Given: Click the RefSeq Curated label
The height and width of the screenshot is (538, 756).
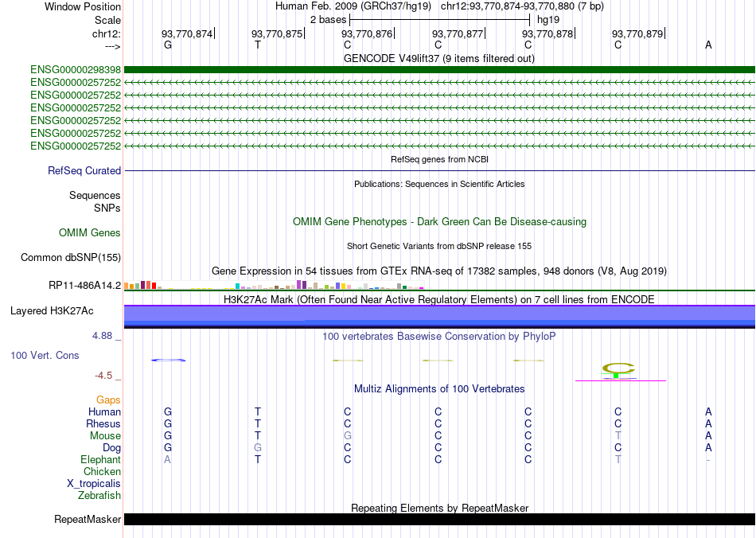Looking at the screenshot, I should tap(84, 170).
